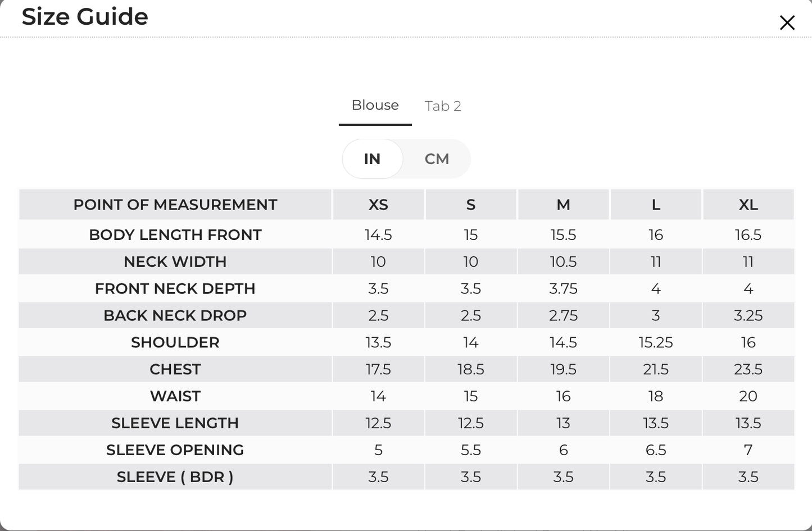Viewport: 812px width, 531px height.
Task: Click the Sleeve Opening row label
Action: 175,450
